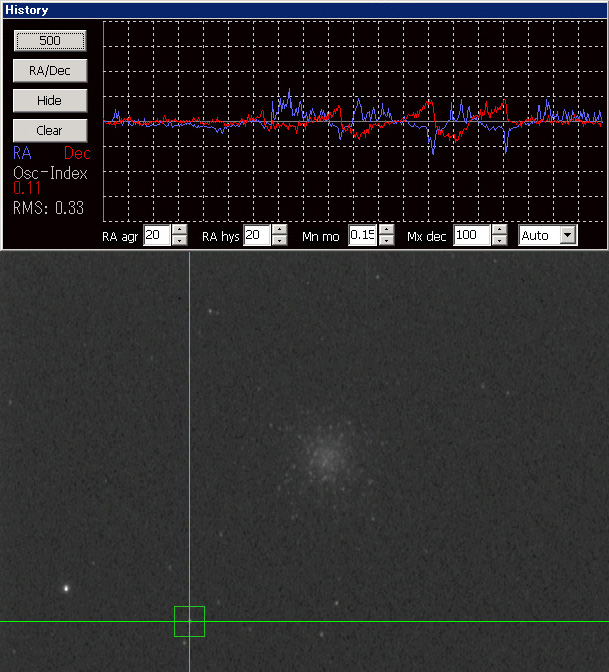Hide the history graph

tap(50, 101)
